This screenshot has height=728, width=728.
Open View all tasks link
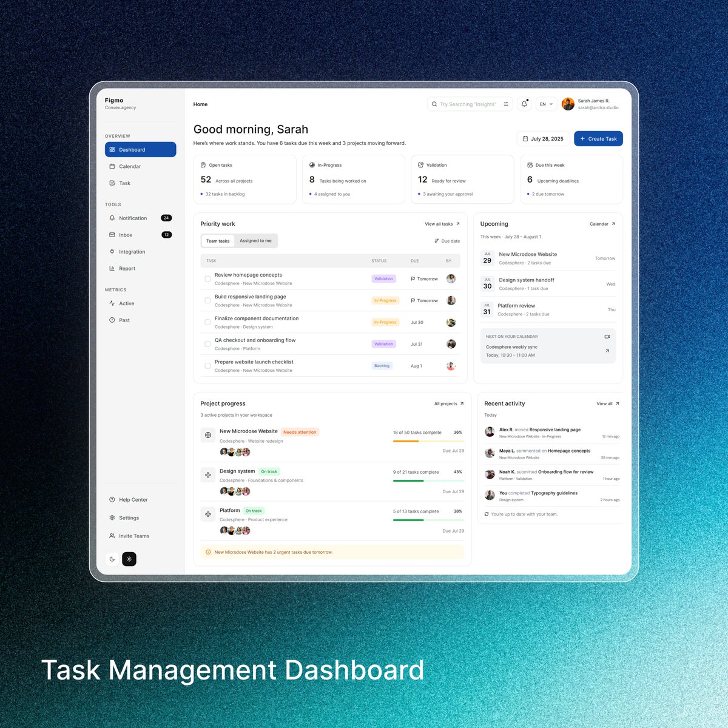click(442, 224)
